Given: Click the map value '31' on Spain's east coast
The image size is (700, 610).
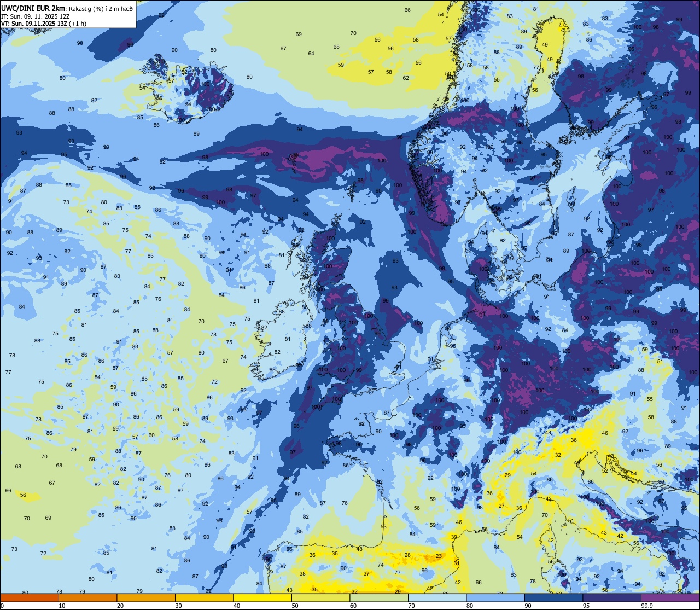Looking at the screenshot, I should (457, 563).
